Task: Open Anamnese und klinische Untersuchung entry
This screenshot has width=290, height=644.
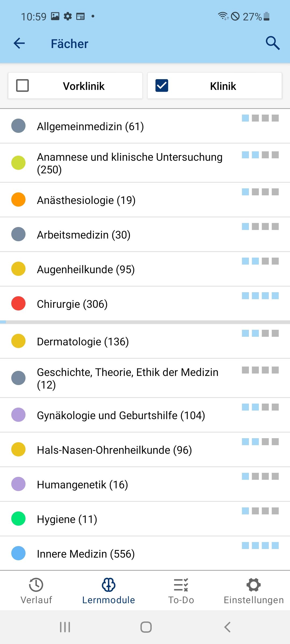Action: pos(129,163)
